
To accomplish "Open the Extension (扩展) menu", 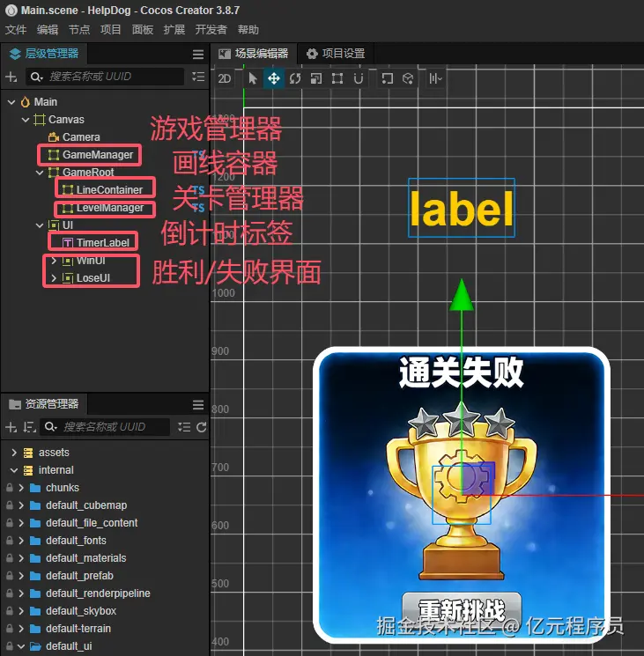I will tap(174, 30).
